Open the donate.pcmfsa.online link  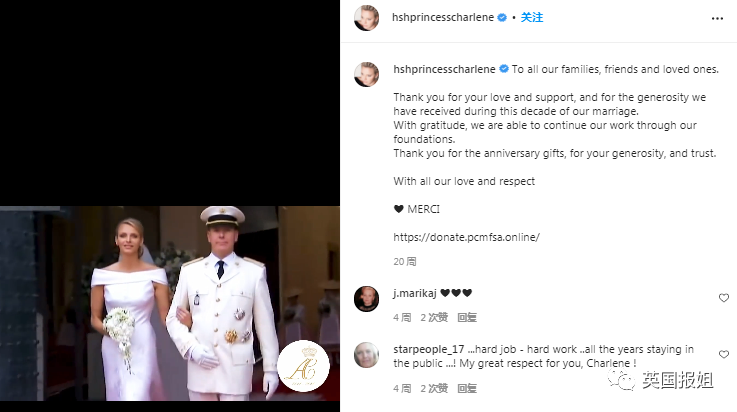pyautogui.click(x=466, y=237)
